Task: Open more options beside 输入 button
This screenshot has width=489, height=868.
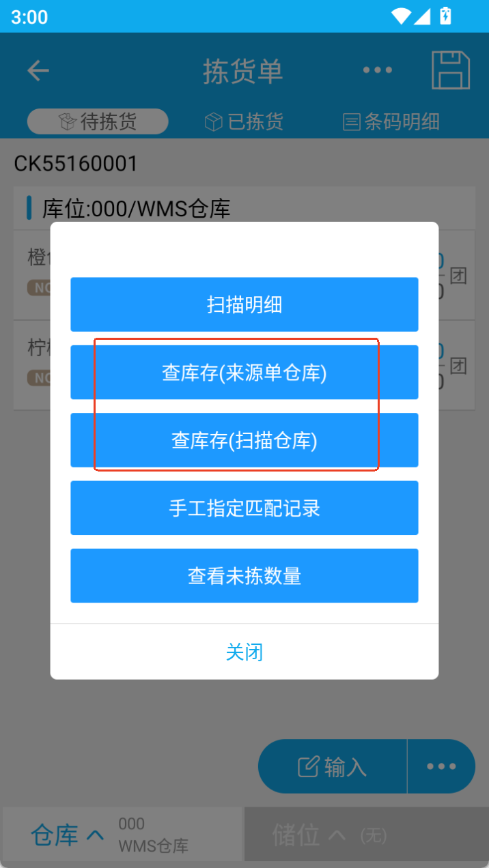Action: 441,766
